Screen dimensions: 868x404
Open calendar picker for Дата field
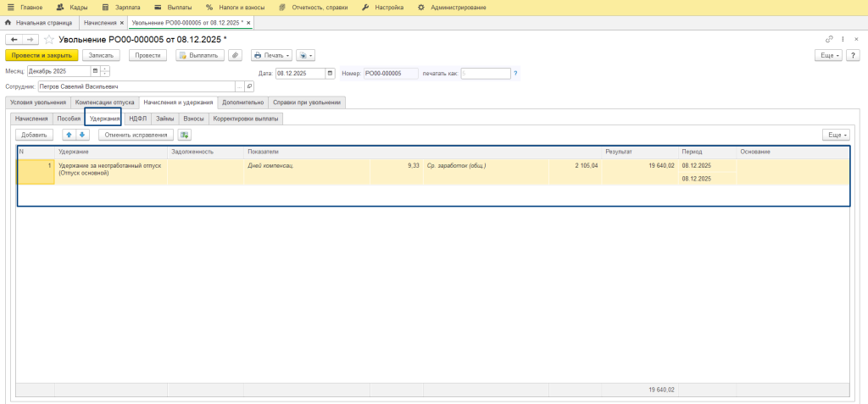331,73
